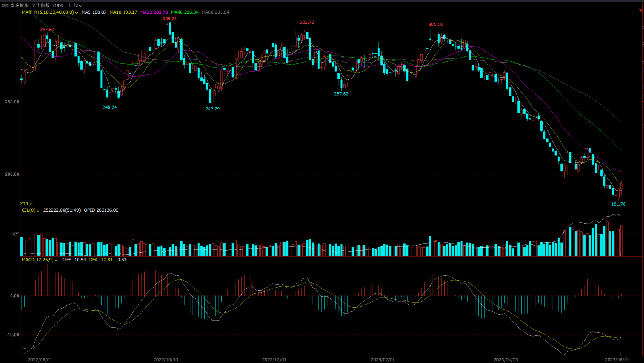Viewport: 644px width, 363px height.
Task: Click the 2023/06/01 date marker
Action: click(x=617, y=360)
